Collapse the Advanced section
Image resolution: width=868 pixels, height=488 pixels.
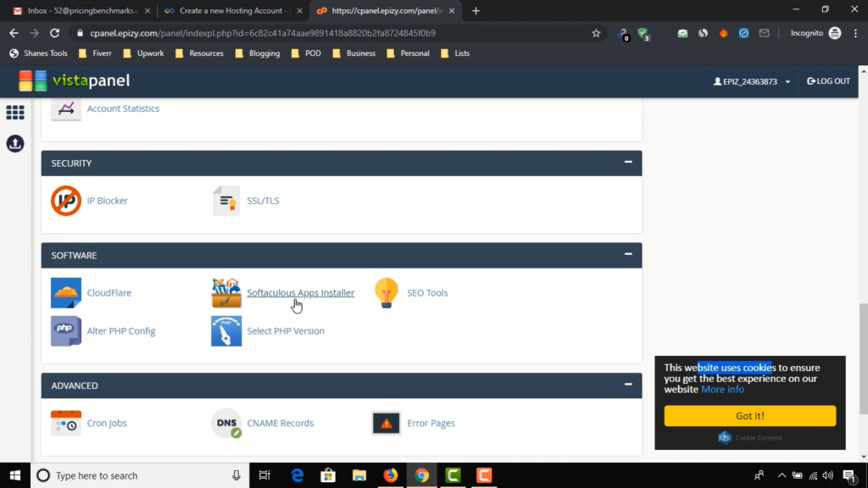[x=628, y=384]
